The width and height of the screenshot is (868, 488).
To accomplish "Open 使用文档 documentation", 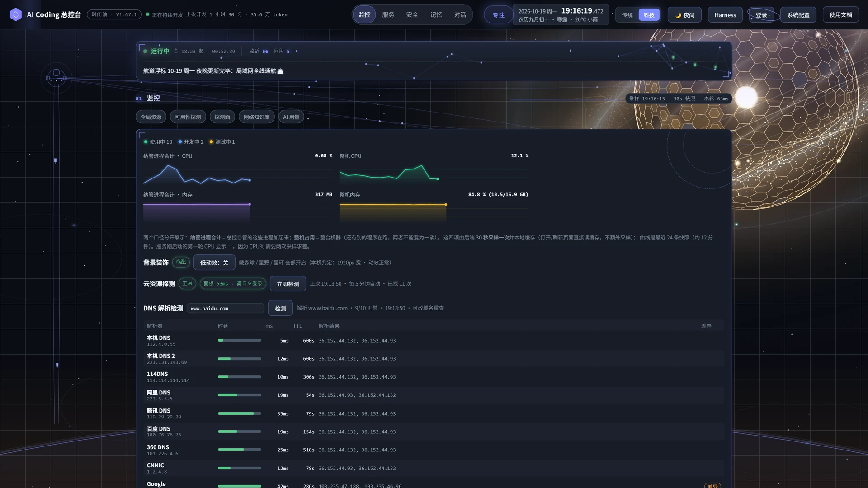I will pos(841,15).
